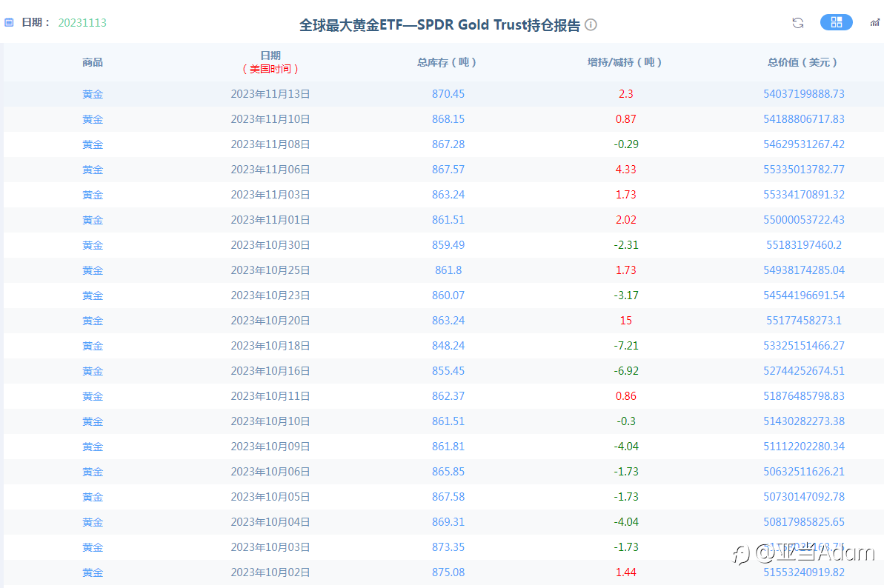This screenshot has height=588, width=884.
Task: Click the info icon next to report title
Action: (x=591, y=24)
